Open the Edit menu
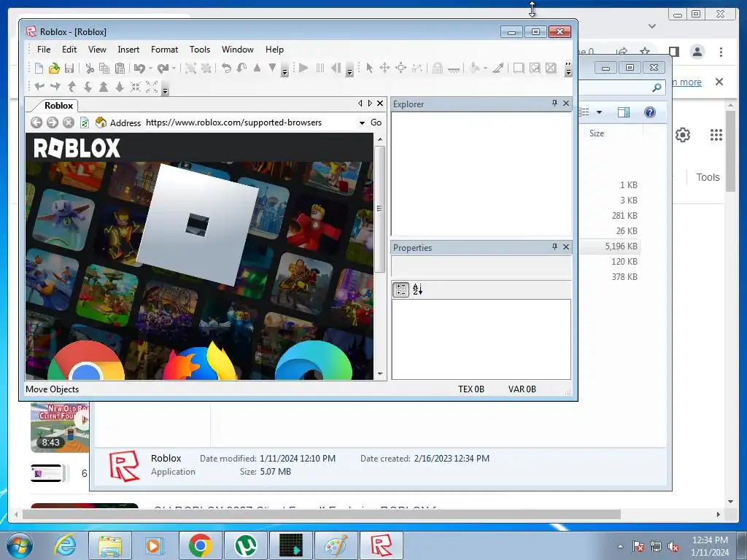The width and height of the screenshot is (747, 560). [69, 50]
